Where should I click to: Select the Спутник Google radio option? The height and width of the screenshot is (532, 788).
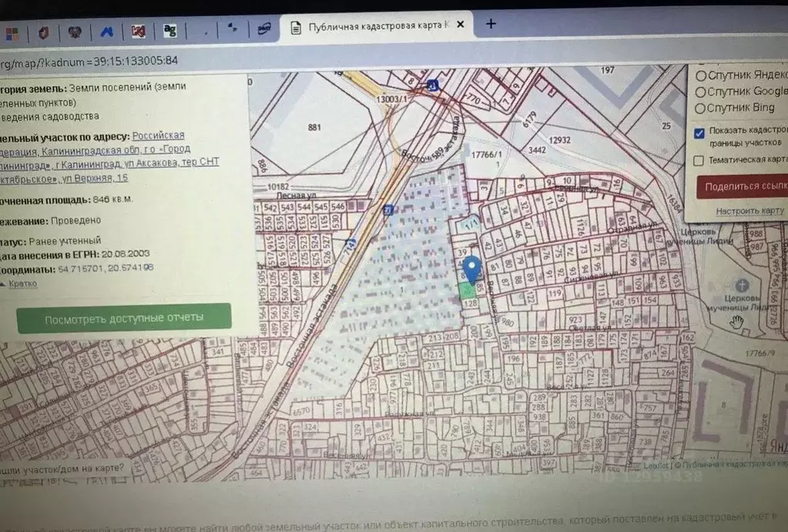click(701, 91)
